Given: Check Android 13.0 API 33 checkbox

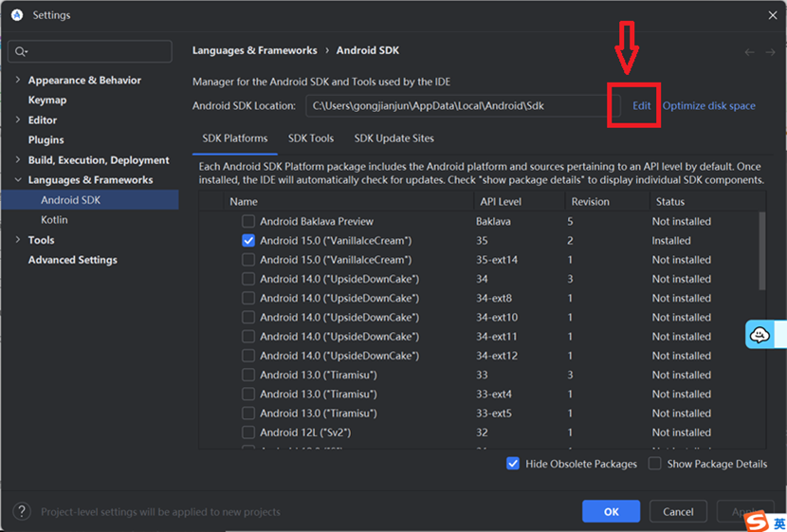Looking at the screenshot, I should (x=247, y=375).
